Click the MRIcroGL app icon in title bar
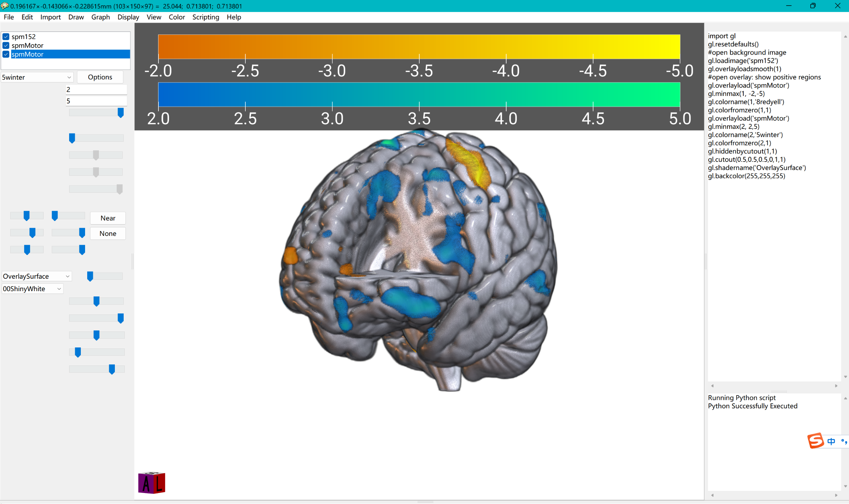Screen dimensions: 849x504 pyautogui.click(x=5, y=6)
